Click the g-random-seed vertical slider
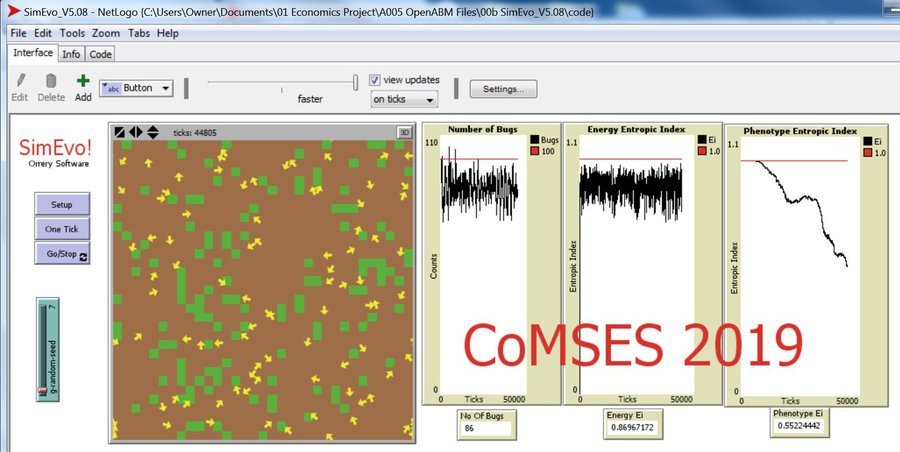 [x=48, y=349]
